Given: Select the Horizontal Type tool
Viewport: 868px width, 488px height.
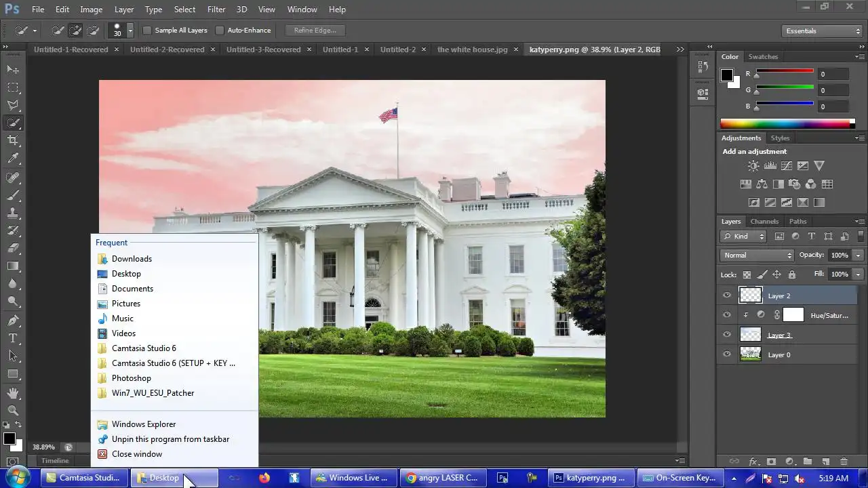Looking at the screenshot, I should 13,338.
